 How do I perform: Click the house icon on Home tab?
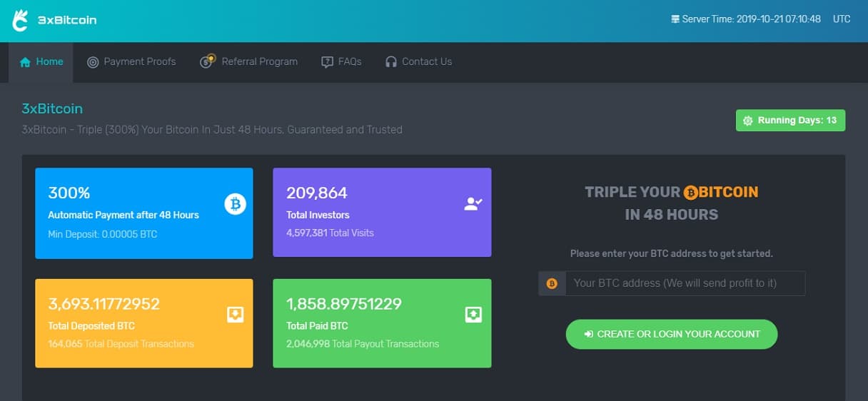click(25, 62)
